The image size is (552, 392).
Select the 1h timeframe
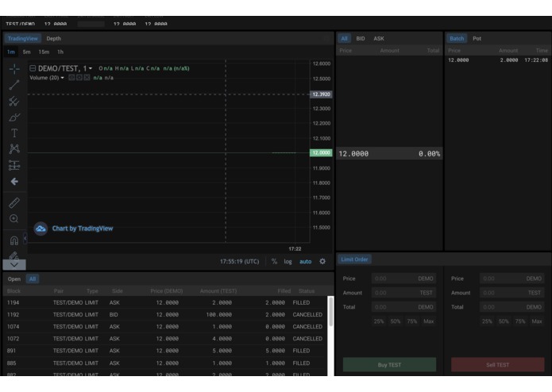pyautogui.click(x=60, y=52)
